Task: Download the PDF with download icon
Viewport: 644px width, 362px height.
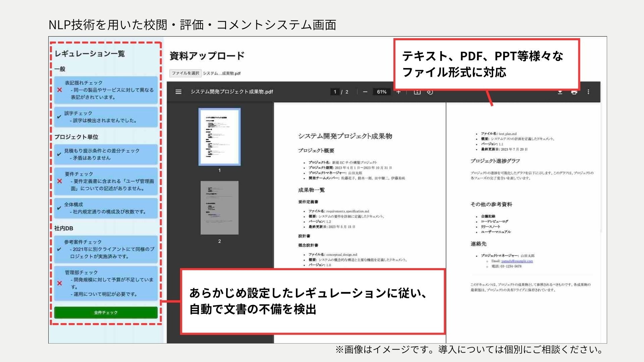Action: [x=560, y=92]
